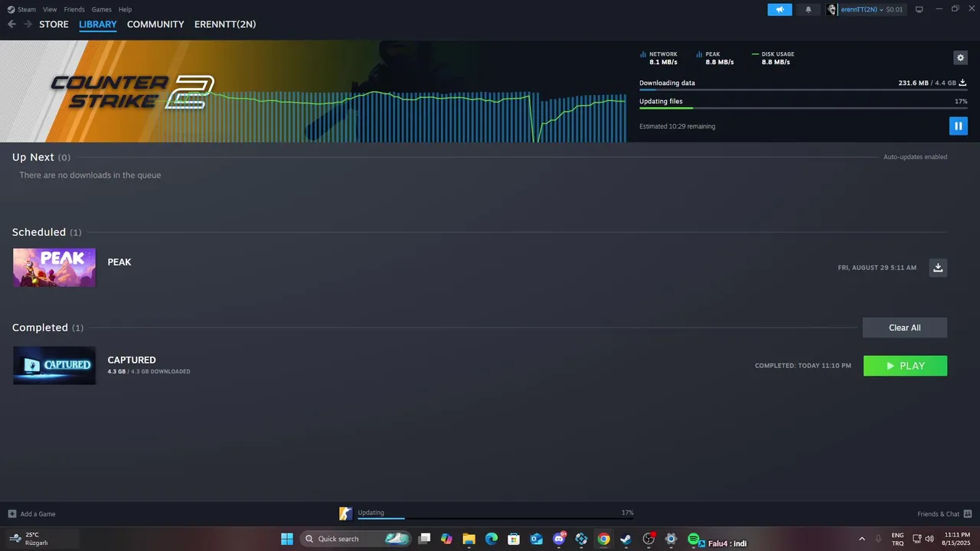
Task: Open Discord from the taskbar
Action: 559,539
